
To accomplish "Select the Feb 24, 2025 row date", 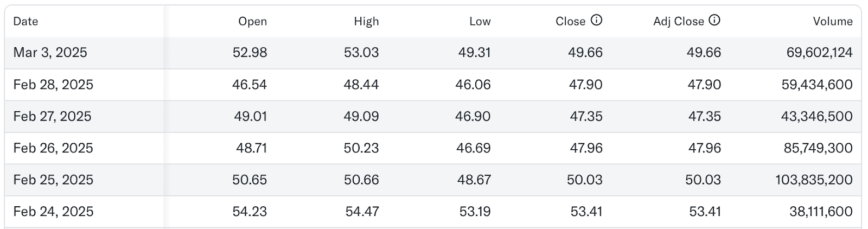I will coord(53,211).
